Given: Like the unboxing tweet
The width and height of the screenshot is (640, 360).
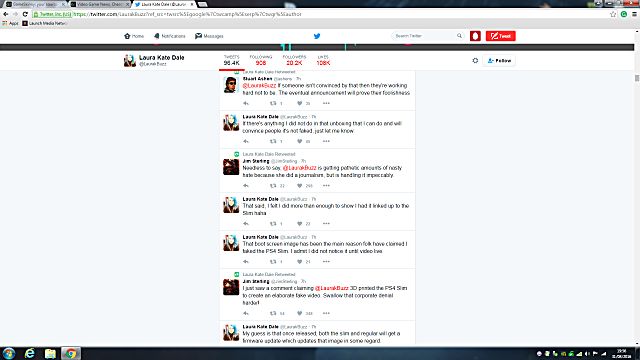Looking at the screenshot, I should tap(300, 141).
